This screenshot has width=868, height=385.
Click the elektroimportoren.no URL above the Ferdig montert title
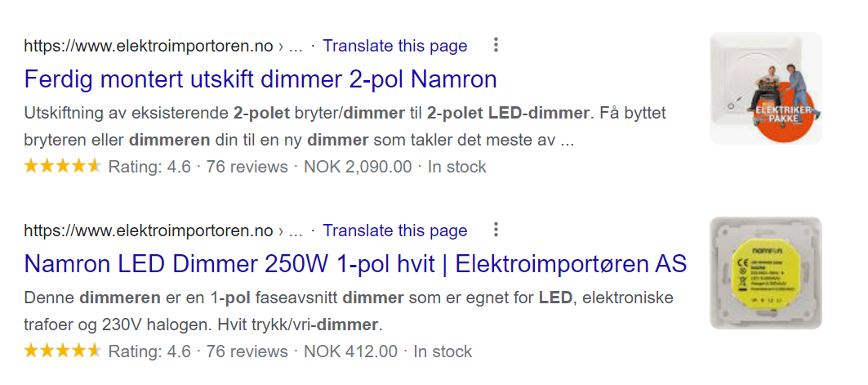tap(149, 46)
